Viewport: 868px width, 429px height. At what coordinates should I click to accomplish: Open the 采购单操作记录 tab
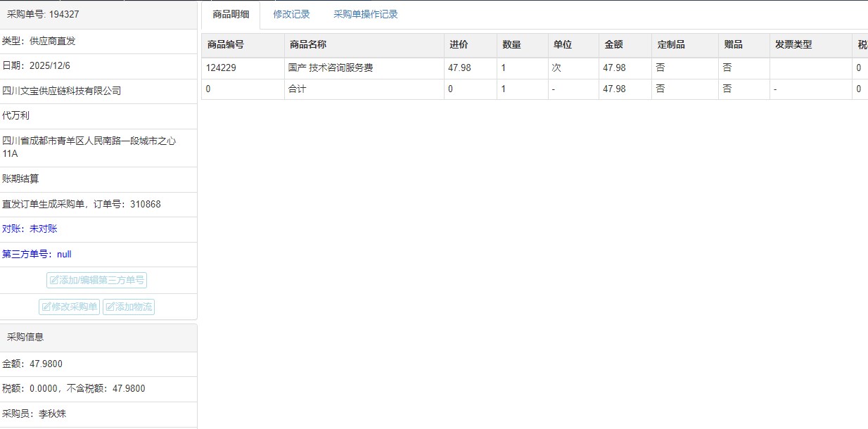pos(365,14)
